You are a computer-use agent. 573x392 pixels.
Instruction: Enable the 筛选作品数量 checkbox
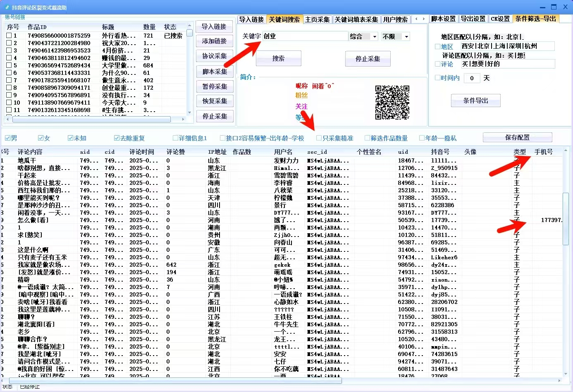(368, 138)
